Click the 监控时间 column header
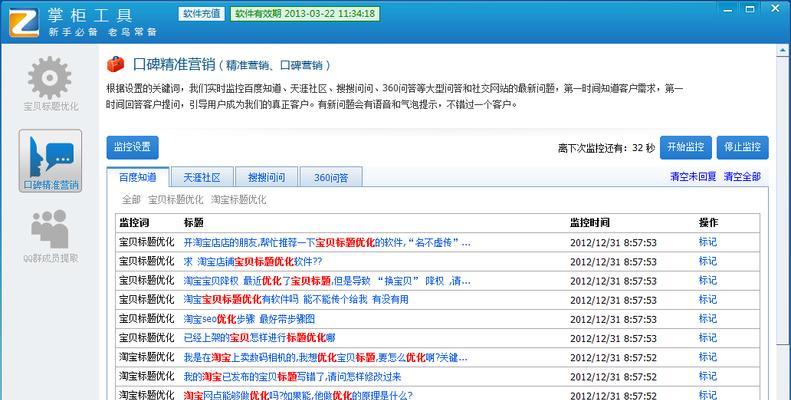This screenshot has height=400, width=791. point(590,222)
